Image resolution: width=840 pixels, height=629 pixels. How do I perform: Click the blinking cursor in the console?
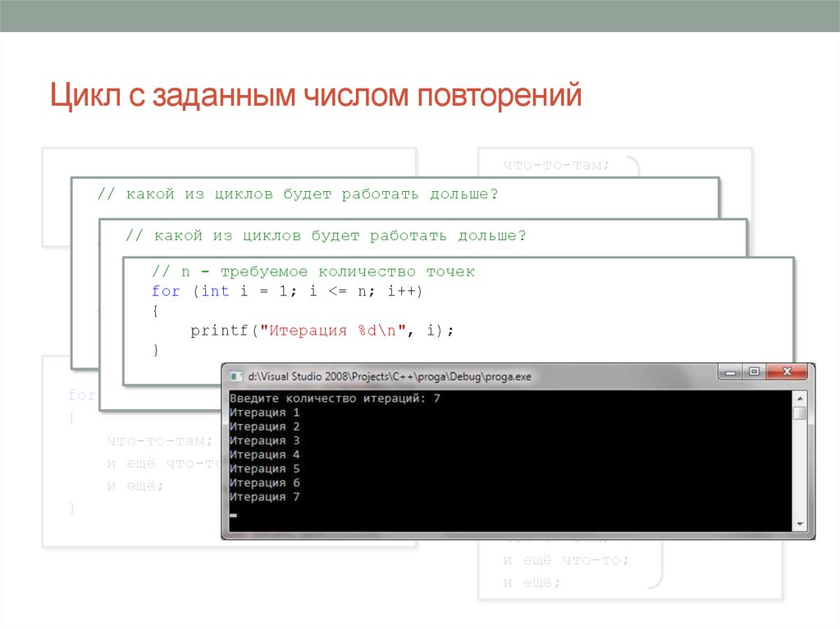click(234, 515)
